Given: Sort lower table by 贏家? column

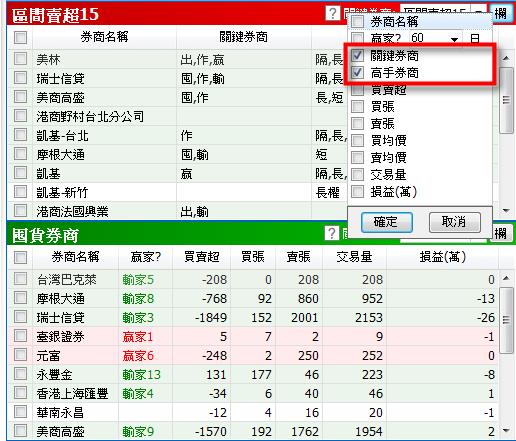Looking at the screenshot, I should [146, 257].
